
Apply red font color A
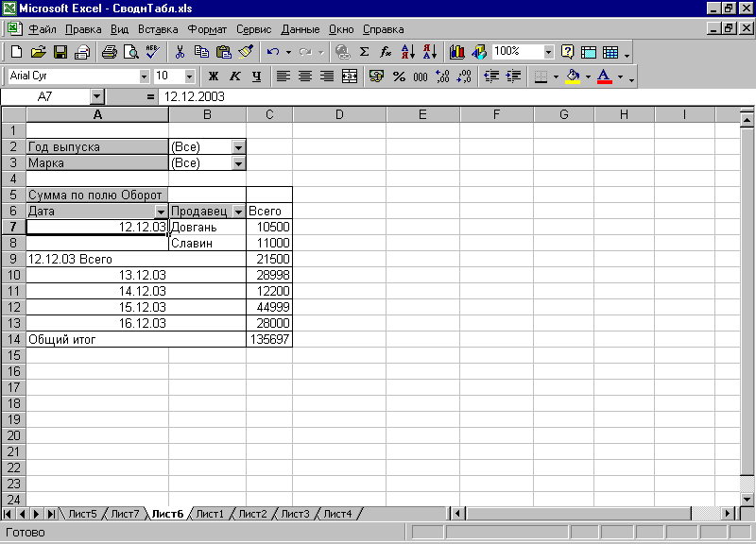coord(605,76)
